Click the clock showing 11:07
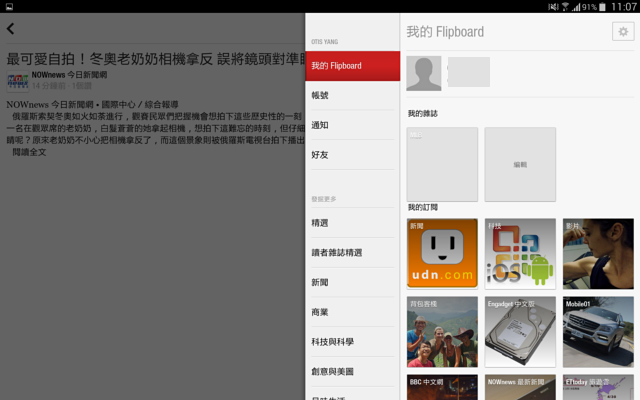Image resolution: width=640 pixels, height=400 pixels. pyautogui.click(x=624, y=7)
